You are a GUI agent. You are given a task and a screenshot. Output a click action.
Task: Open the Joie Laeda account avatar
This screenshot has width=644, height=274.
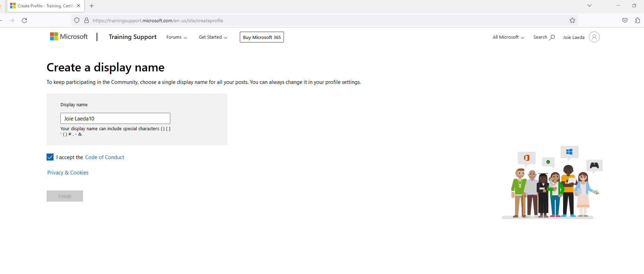(594, 37)
